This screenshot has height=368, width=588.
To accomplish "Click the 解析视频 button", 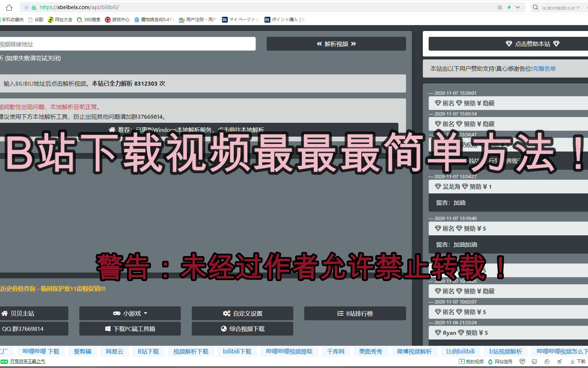I will point(336,44).
